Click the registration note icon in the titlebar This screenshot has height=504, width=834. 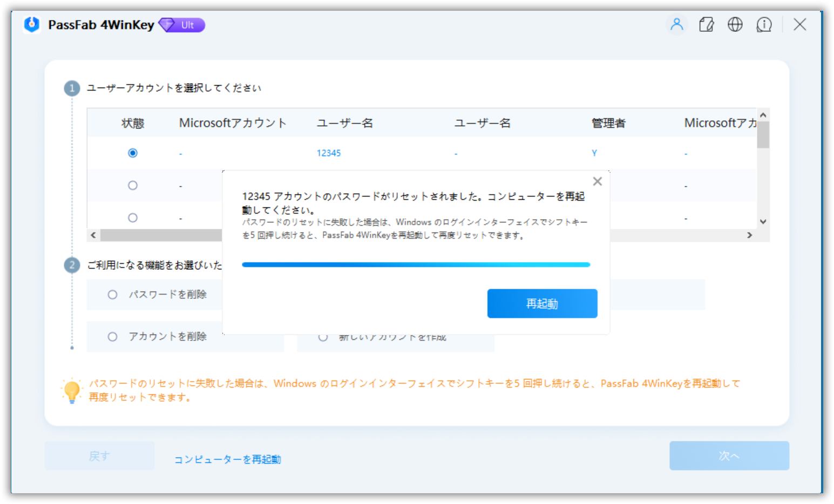click(707, 24)
